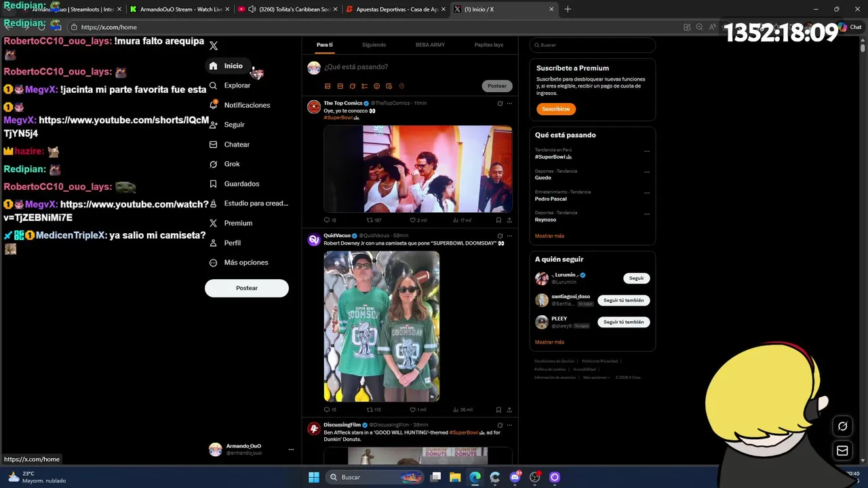This screenshot has width=868, height=488.
Task: Open Grok in the sidebar
Action: [x=224, y=164]
